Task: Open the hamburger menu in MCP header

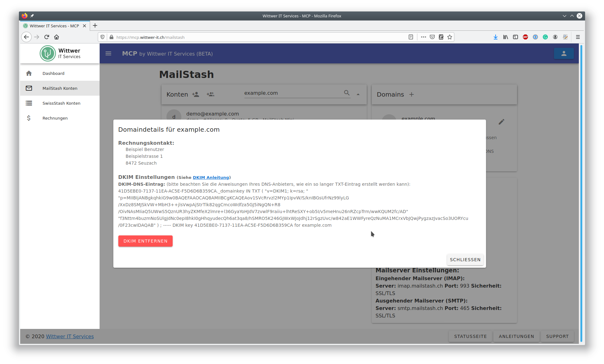Action: [x=108, y=53]
